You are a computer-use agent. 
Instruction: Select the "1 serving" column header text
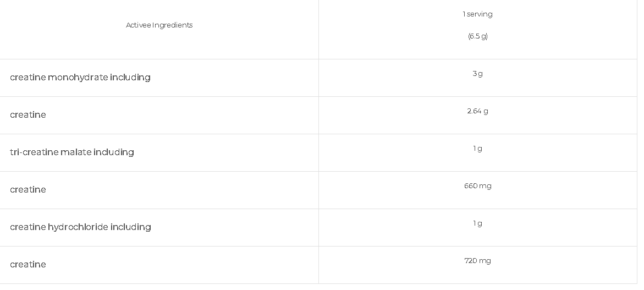[477, 14]
